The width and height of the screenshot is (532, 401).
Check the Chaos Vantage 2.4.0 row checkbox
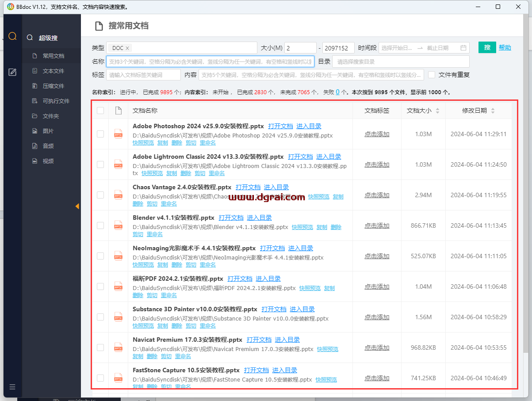pos(100,195)
